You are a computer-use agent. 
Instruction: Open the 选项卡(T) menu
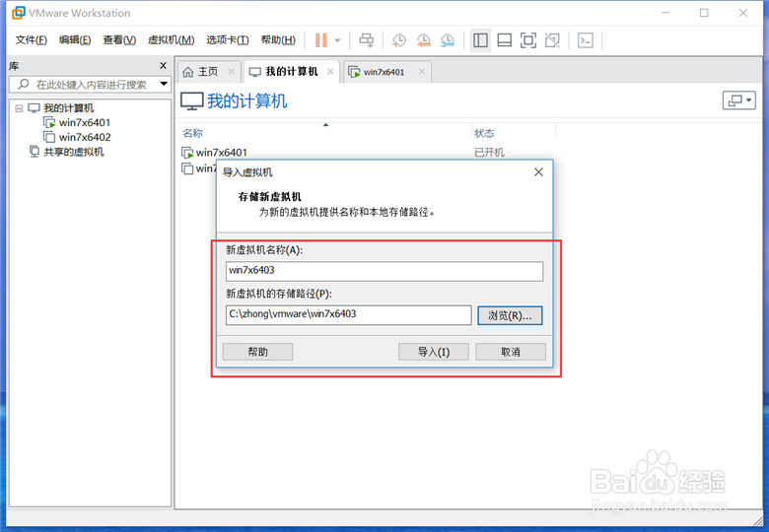pyautogui.click(x=228, y=40)
